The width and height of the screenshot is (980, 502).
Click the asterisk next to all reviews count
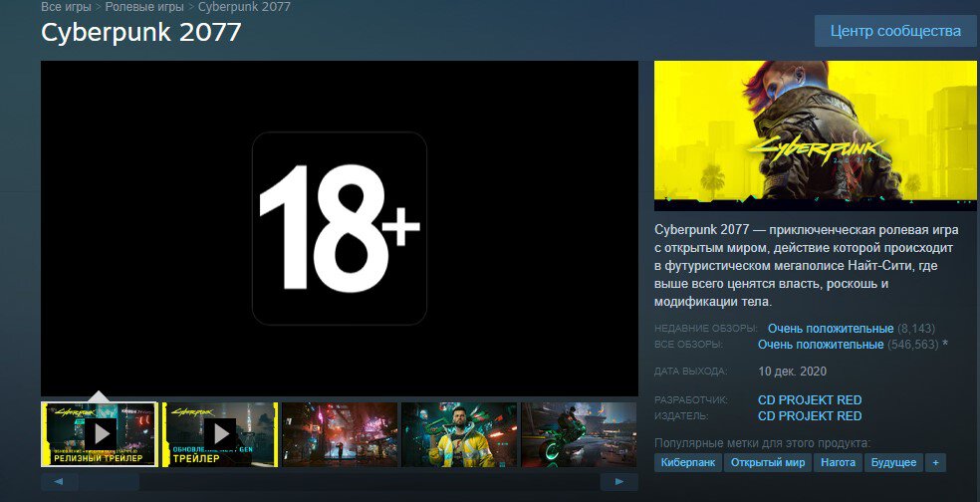point(944,345)
